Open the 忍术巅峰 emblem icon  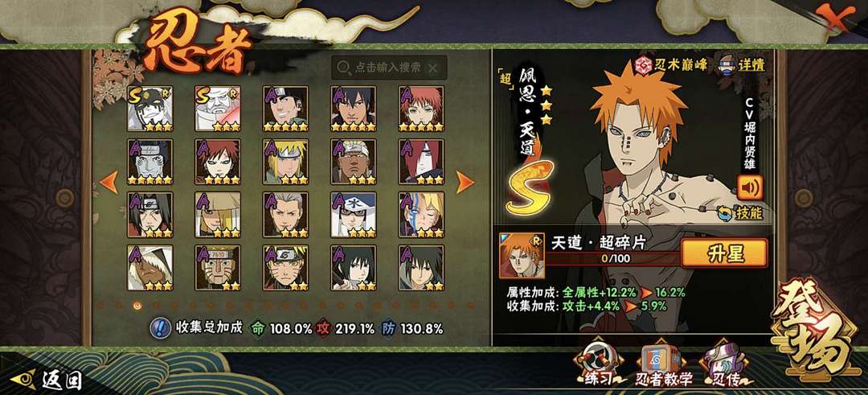(645, 64)
